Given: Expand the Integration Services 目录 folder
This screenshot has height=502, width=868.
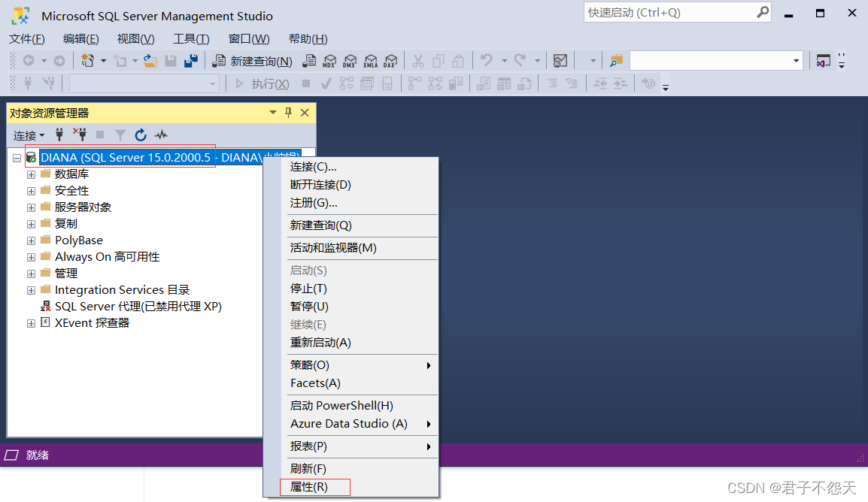Looking at the screenshot, I should click(x=31, y=290).
